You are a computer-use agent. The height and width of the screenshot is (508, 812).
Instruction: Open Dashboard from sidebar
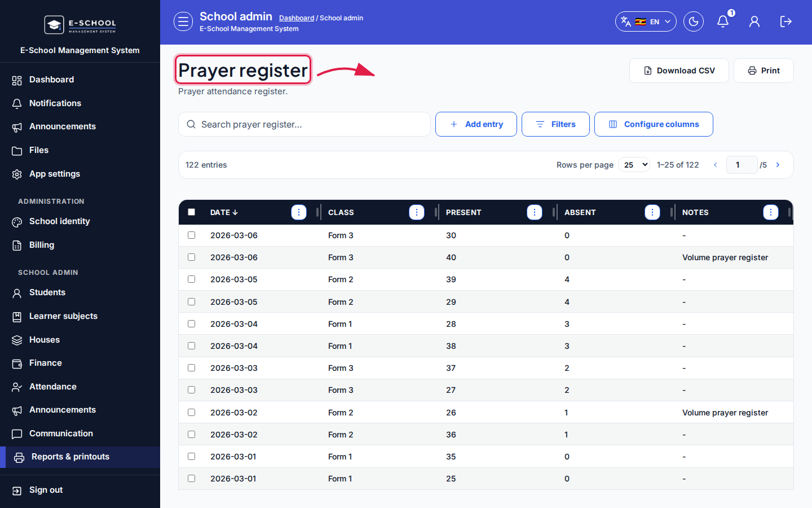(x=80, y=80)
